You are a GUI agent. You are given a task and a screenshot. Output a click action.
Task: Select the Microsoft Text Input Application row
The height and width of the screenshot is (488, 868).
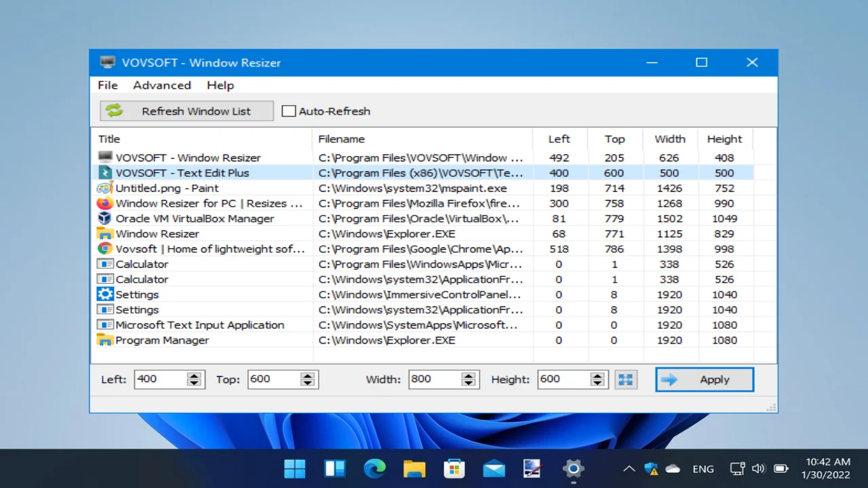click(x=422, y=325)
